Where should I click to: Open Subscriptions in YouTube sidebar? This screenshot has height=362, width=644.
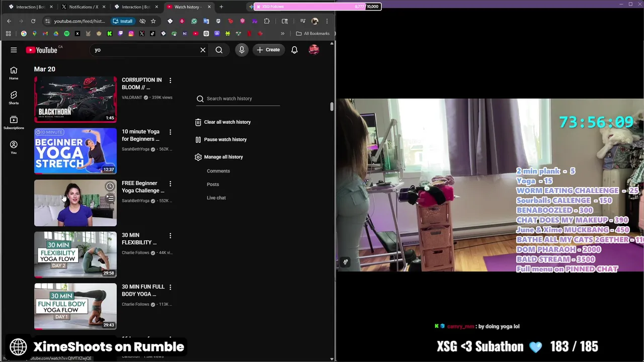pos(14,123)
